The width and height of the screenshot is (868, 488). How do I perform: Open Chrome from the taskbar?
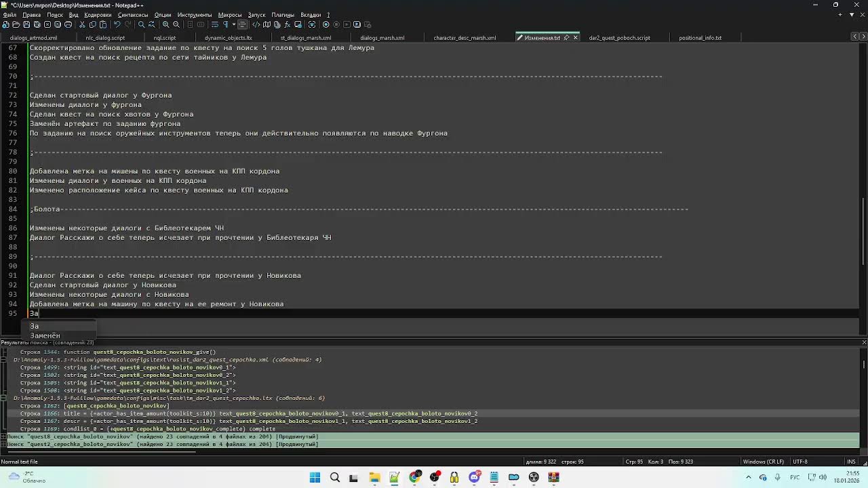pyautogui.click(x=414, y=478)
